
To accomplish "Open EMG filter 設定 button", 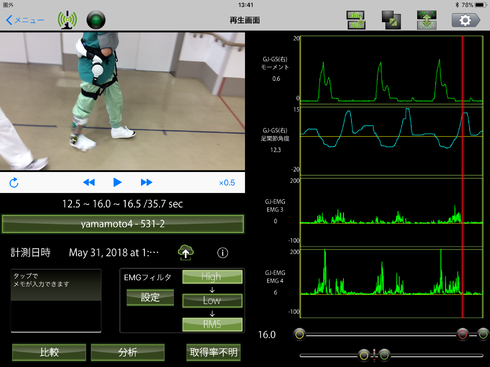I will coord(150,297).
